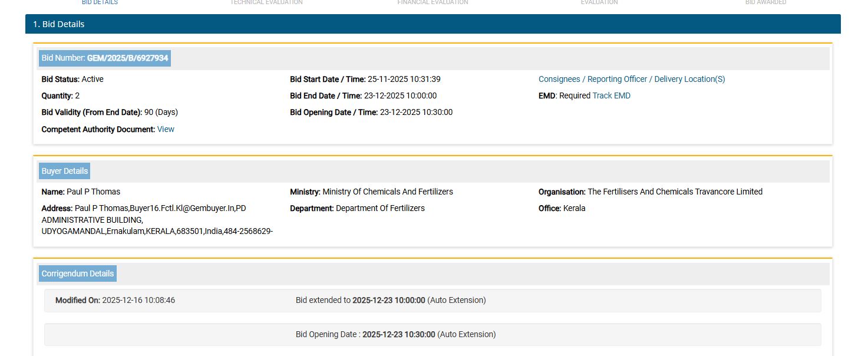This screenshot has width=868, height=356.
Task: Open the Track EMD link
Action: click(611, 95)
